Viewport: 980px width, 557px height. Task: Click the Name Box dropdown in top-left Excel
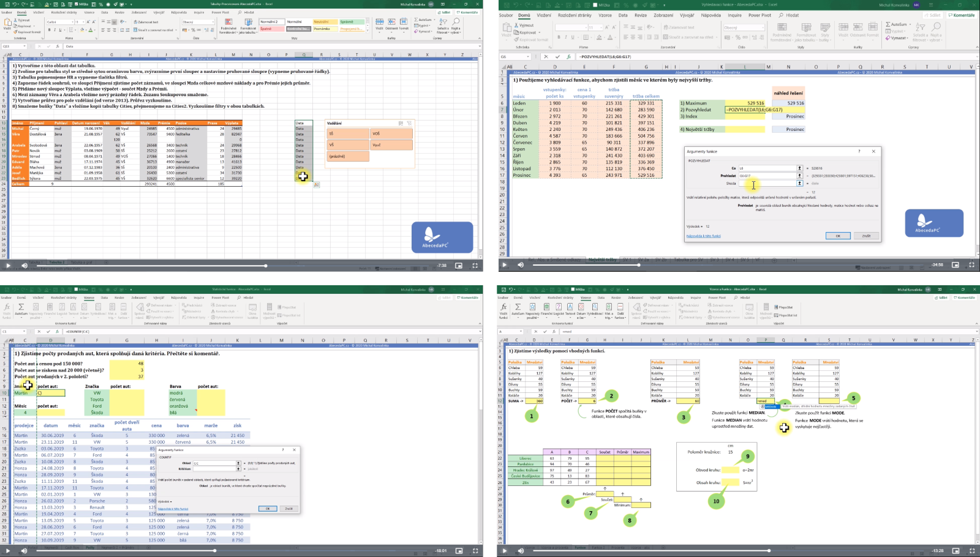[26, 46]
